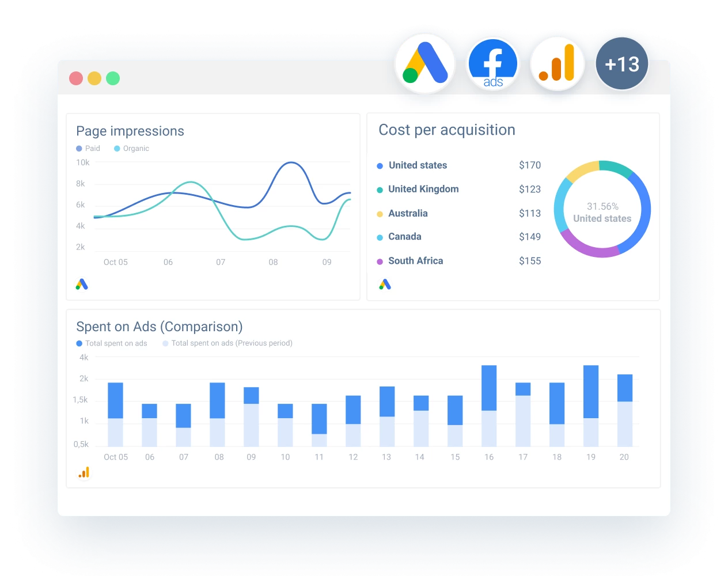Toggle the Total spent on ads legend
The width and height of the screenshot is (728, 576).
(x=112, y=343)
